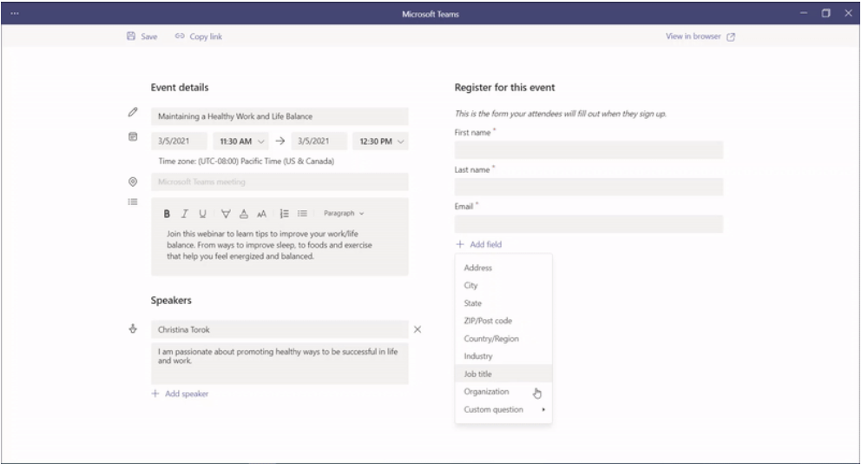
Task: Open the 12:30 PM end time dropdown
Action: coord(381,142)
